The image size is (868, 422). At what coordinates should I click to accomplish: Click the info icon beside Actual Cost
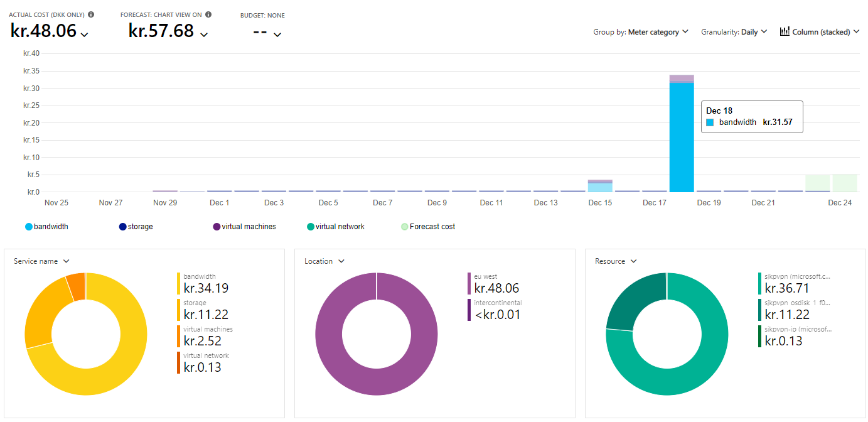tap(92, 14)
